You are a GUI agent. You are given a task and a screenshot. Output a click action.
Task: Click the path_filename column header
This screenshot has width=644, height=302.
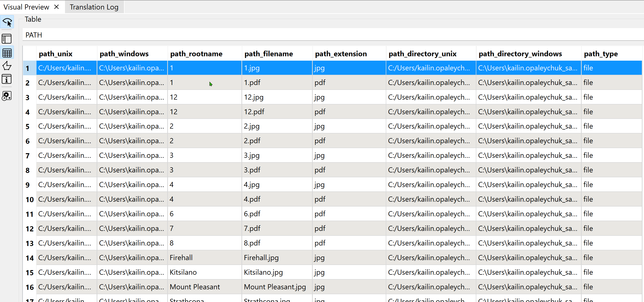(x=277, y=54)
